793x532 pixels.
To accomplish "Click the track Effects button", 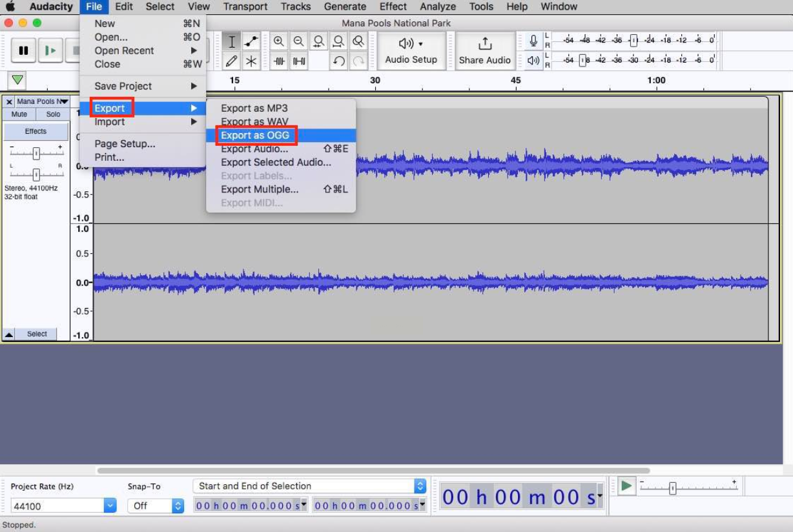I will pyautogui.click(x=36, y=131).
